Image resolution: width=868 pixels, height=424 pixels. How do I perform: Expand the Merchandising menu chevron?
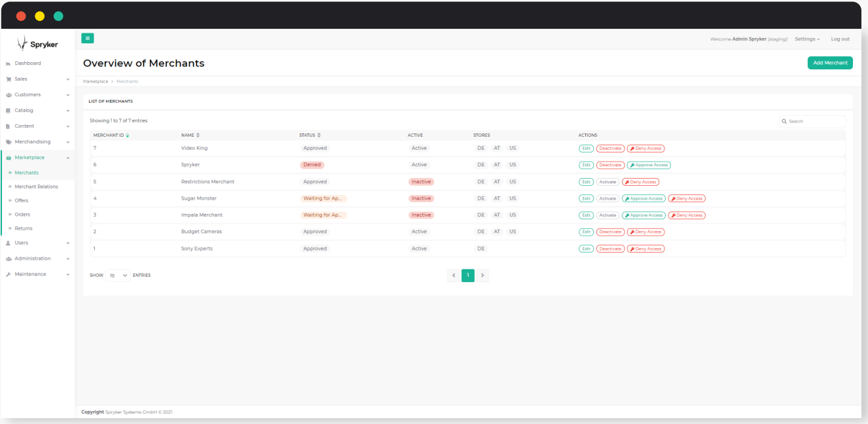[x=68, y=142]
